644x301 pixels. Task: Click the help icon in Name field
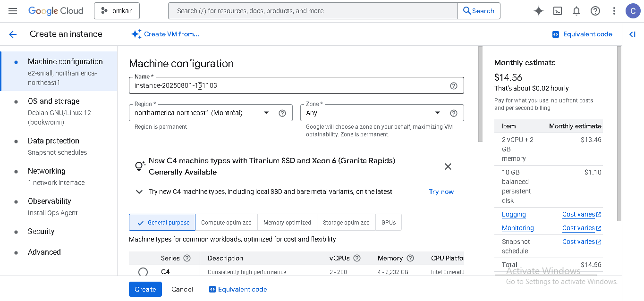[x=454, y=86]
